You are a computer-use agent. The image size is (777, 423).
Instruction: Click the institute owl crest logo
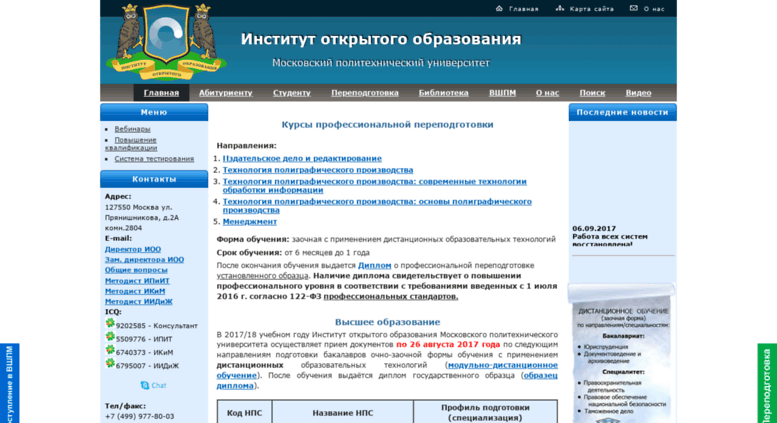pos(166,42)
